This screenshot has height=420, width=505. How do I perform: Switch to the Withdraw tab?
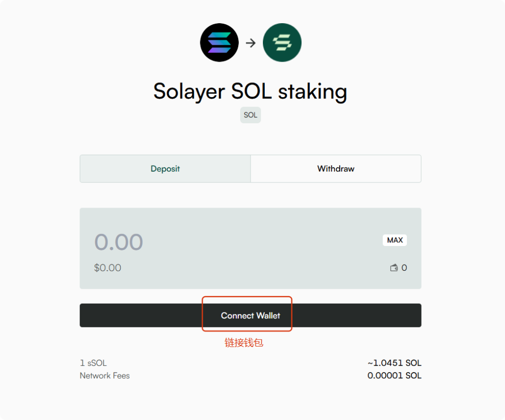pyautogui.click(x=335, y=169)
